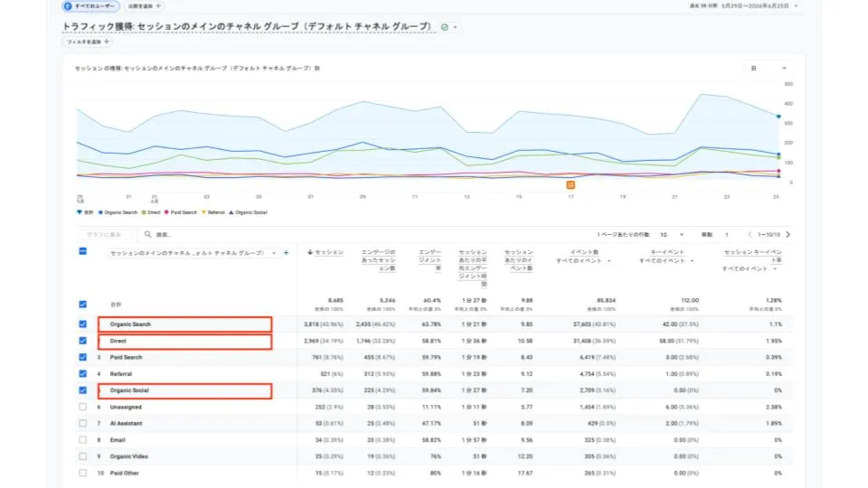868x488 pixels.
Task: Open すべてのイベント dropdown under イベント数
Action: pos(583,260)
